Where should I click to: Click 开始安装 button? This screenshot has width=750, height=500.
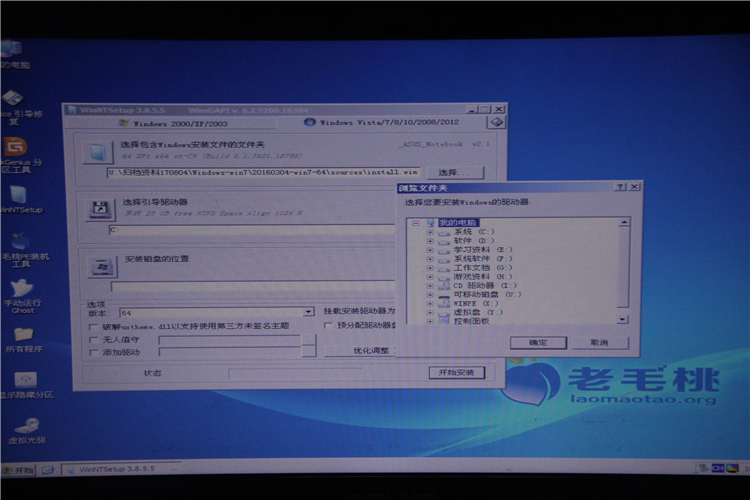pos(456,372)
